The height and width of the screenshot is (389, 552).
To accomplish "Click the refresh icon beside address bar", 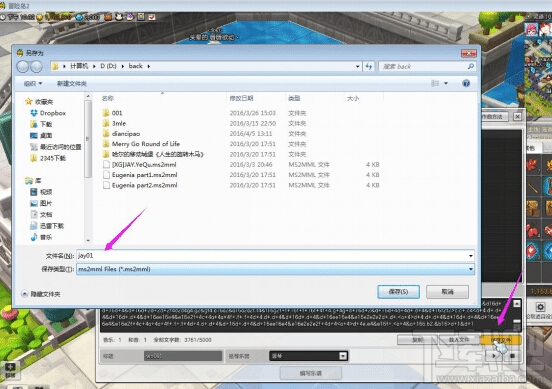I will click(369, 66).
